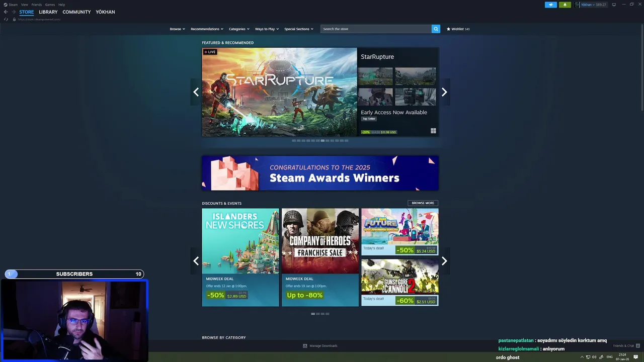644x362 pixels.
Task: Switch to the STORE tab
Action: point(27,12)
